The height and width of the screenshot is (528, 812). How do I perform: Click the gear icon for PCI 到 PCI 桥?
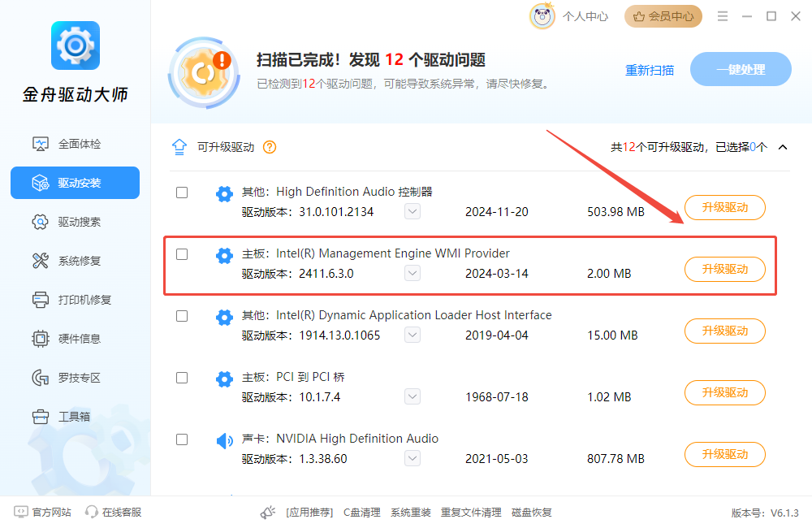pyautogui.click(x=224, y=379)
